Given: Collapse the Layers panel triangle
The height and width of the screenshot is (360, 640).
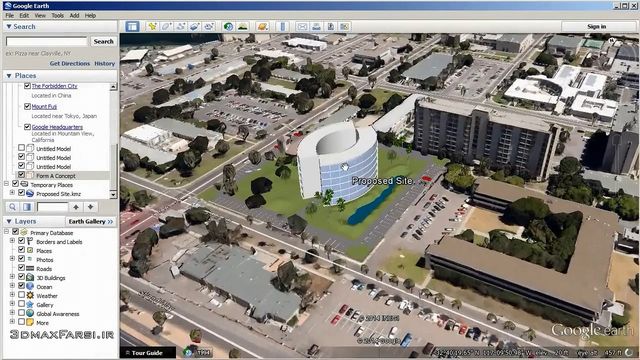Looking at the screenshot, I should (x=9, y=221).
